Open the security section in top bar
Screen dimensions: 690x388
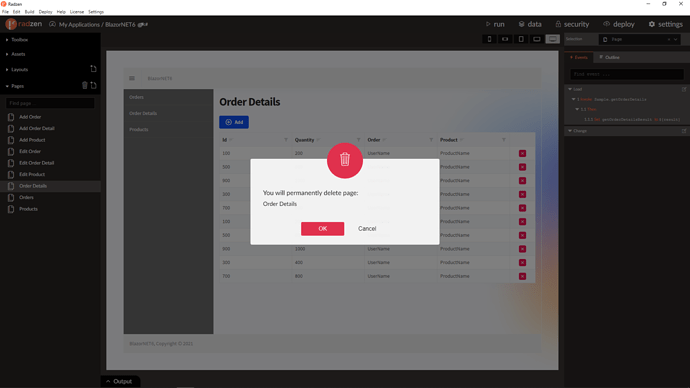point(572,24)
